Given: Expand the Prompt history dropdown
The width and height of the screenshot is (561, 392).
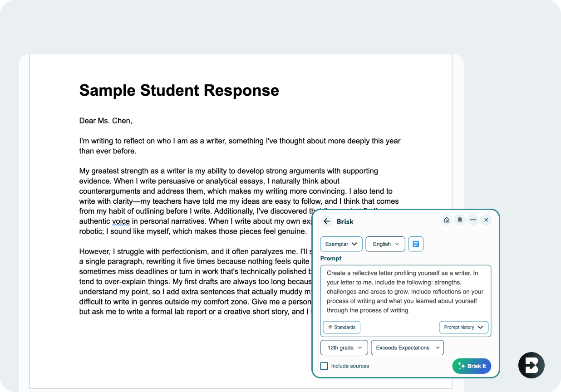Looking at the screenshot, I should tap(464, 327).
